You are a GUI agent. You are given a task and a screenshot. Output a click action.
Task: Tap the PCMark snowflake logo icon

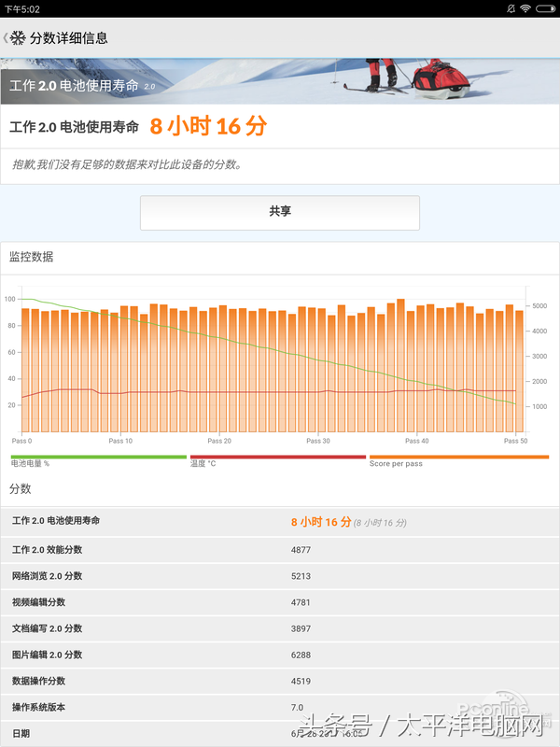[18, 38]
